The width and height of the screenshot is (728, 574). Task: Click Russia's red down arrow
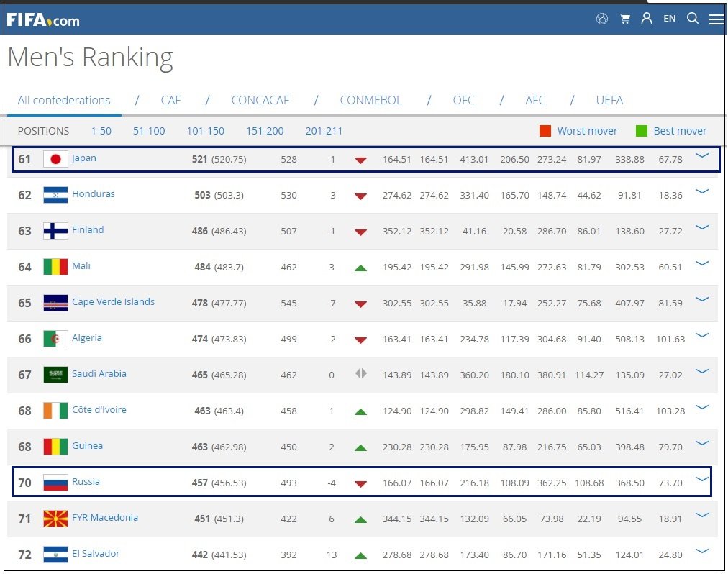(360, 484)
